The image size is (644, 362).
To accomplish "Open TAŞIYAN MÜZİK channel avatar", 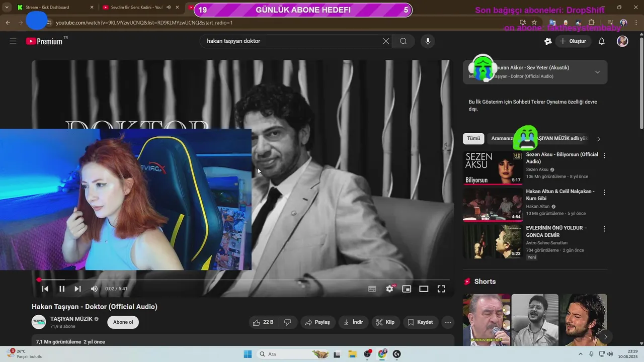I will (39, 322).
